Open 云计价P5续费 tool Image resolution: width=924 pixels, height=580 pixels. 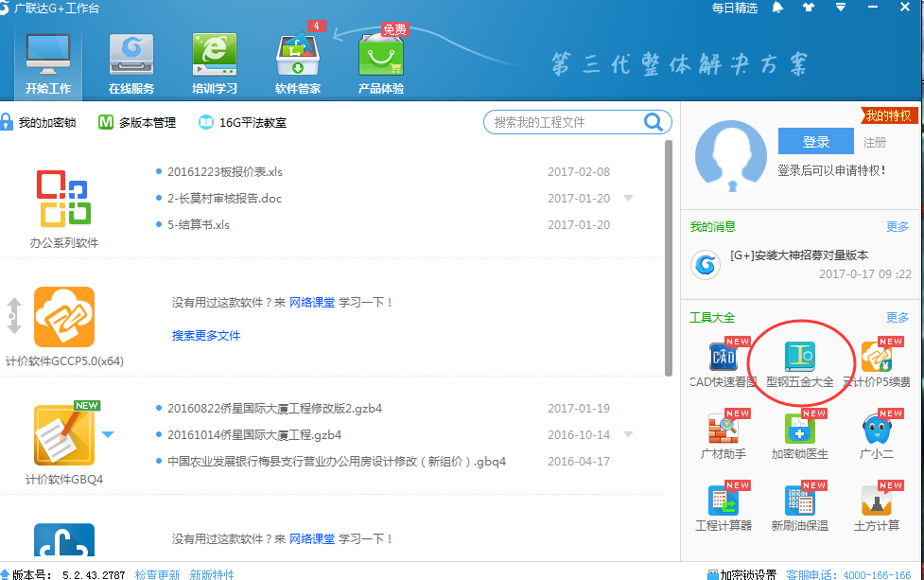tap(877, 363)
